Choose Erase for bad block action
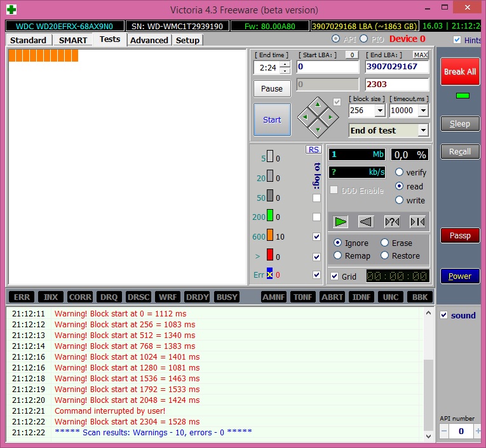 (396, 243)
